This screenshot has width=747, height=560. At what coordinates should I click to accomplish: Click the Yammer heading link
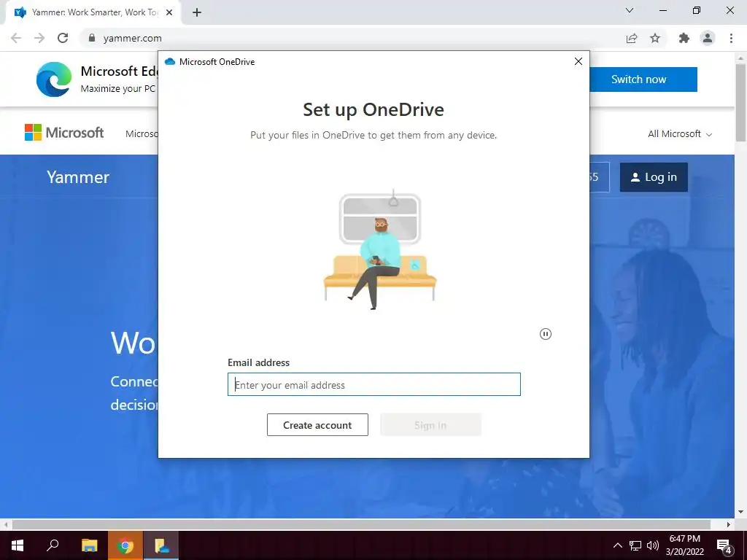78,177
